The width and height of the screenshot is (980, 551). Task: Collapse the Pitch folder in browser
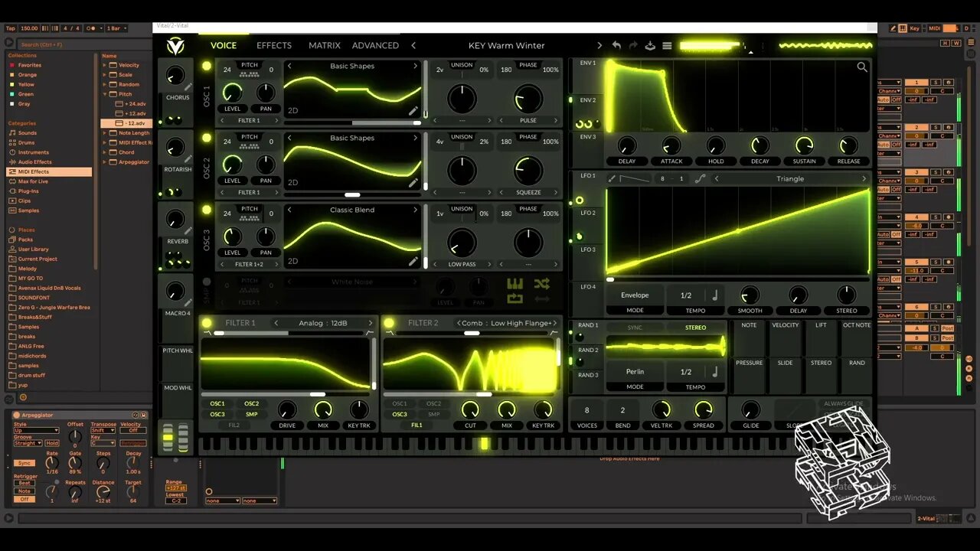105,94
